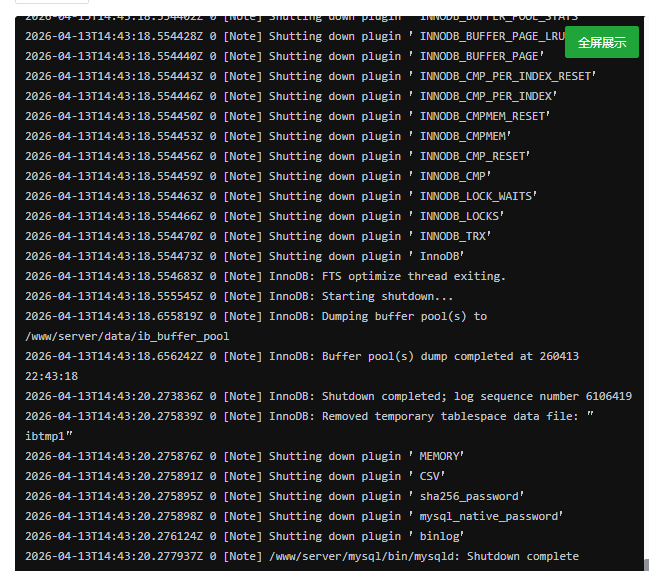Select log line shutting down plugin CSV

[235, 476]
